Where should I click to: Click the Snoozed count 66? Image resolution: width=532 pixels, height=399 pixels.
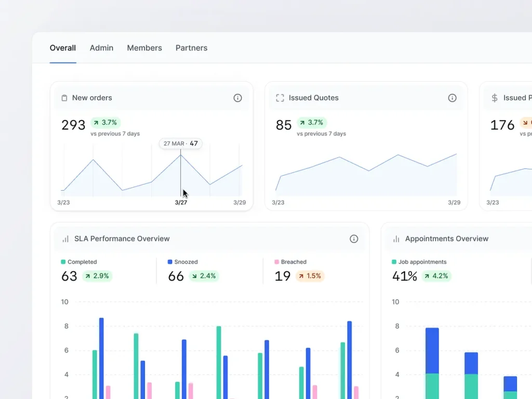pos(176,276)
